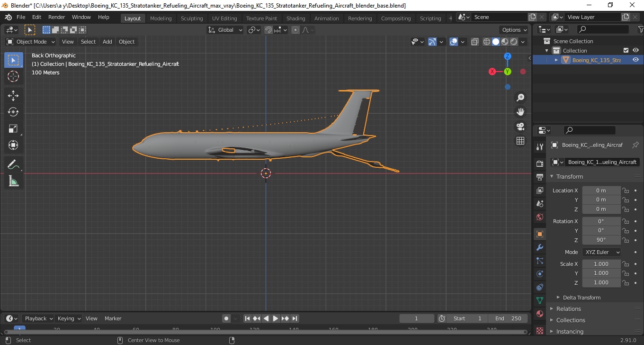Open the View Layer properties tab
The width and height of the screenshot is (644, 345).
540,191
